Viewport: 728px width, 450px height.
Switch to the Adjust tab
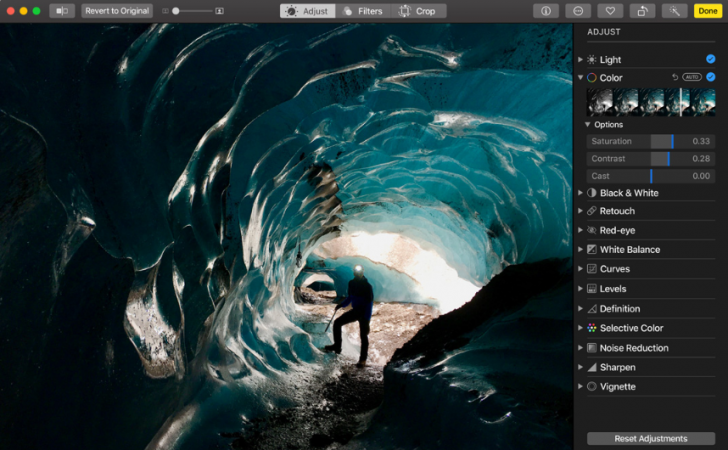pyautogui.click(x=307, y=11)
